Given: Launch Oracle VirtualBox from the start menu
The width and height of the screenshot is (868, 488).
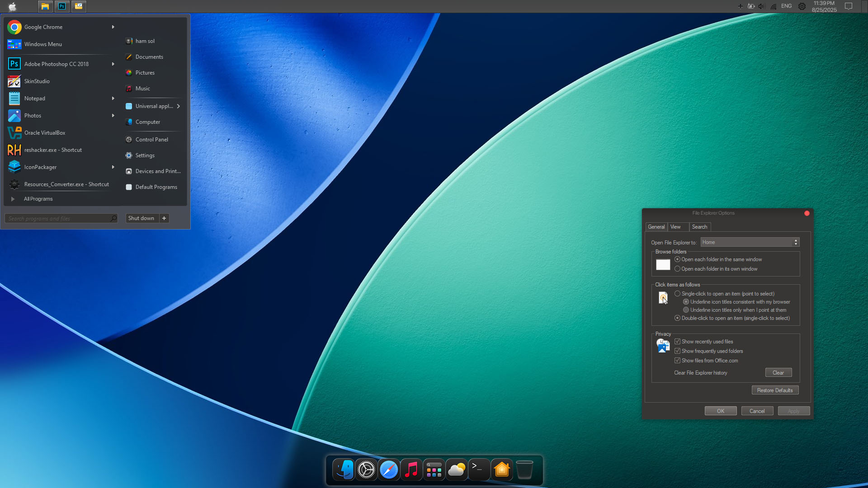Looking at the screenshot, I should point(45,133).
